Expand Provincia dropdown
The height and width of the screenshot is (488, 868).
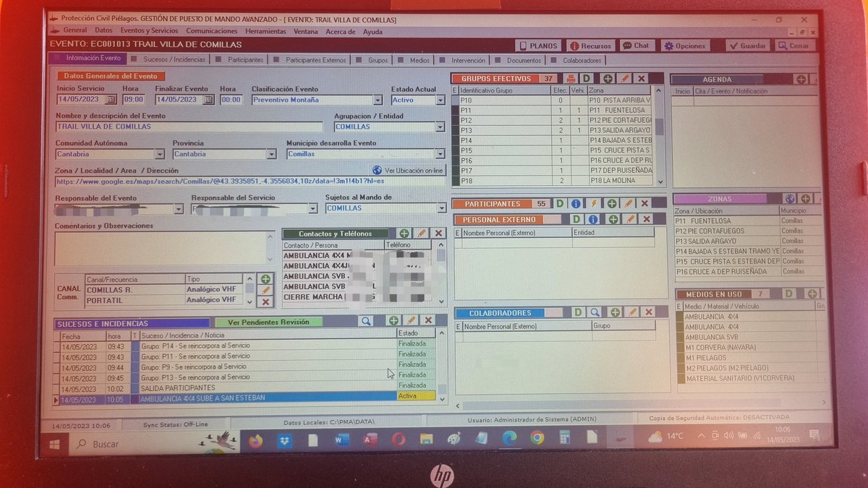[x=272, y=154]
